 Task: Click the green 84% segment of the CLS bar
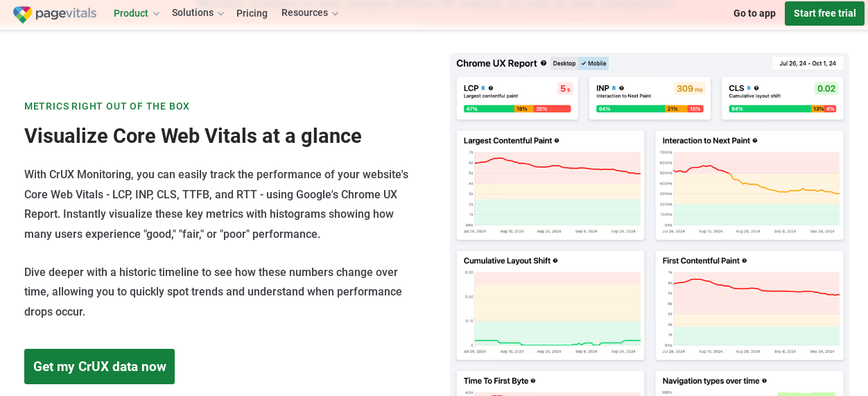[770, 109]
